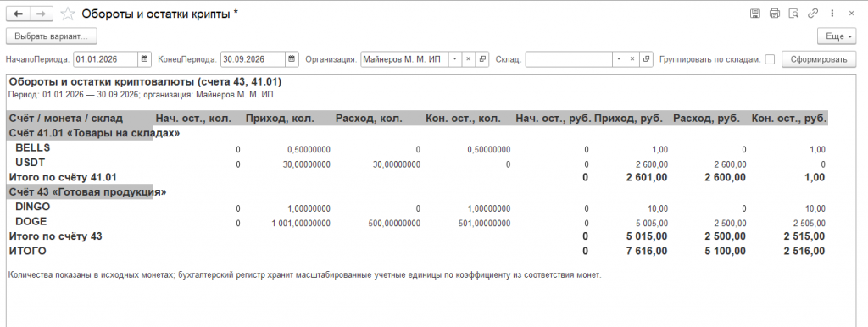This screenshot has width=868, height=327.
Task: Select account 43 incoming 5 015,00 cell
Action: (647, 237)
